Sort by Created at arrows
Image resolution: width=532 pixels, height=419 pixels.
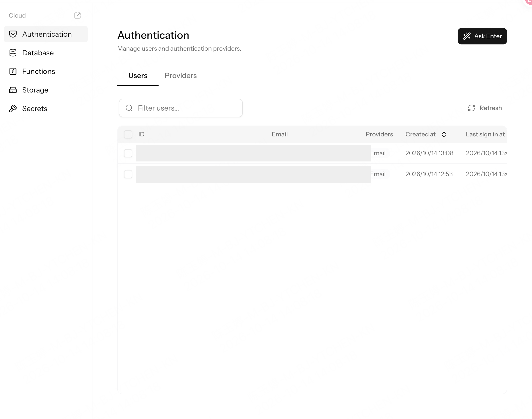click(x=444, y=134)
